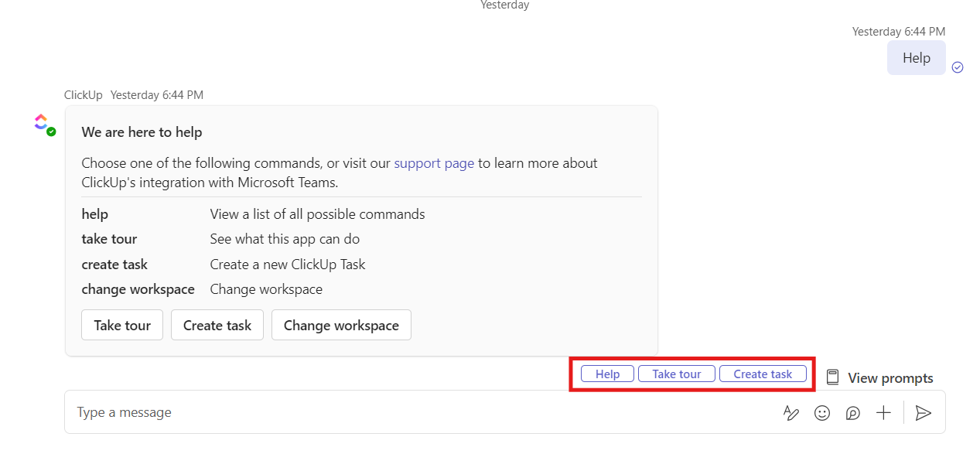Click the View prompts book icon
980x454 pixels.
click(x=832, y=377)
